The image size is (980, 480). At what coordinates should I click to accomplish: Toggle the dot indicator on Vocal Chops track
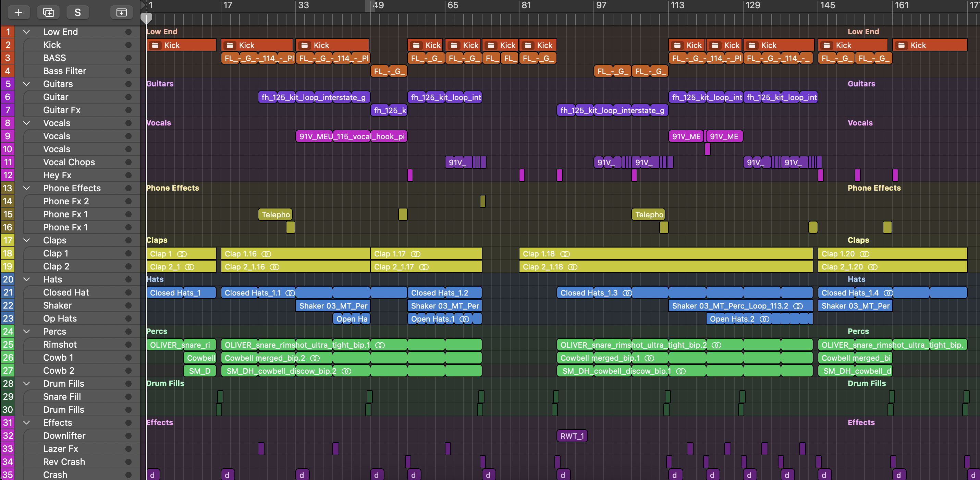tap(128, 162)
